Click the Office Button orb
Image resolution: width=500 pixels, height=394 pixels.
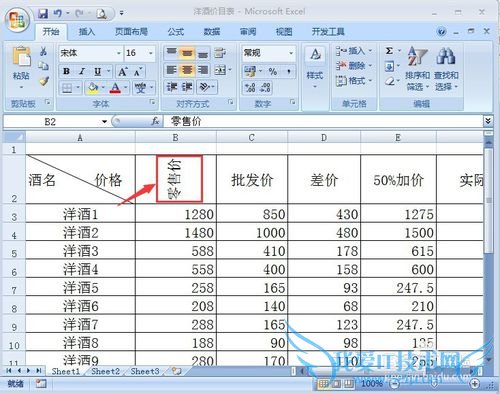[18, 20]
